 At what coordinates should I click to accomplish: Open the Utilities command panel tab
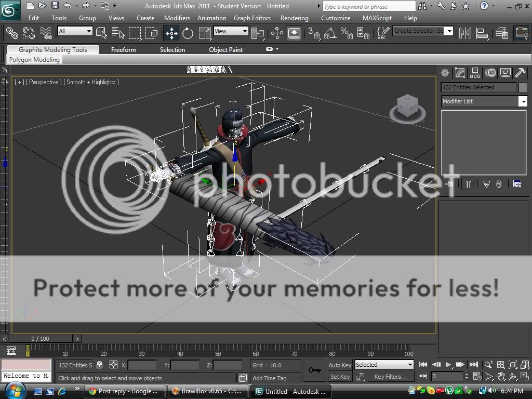520,72
